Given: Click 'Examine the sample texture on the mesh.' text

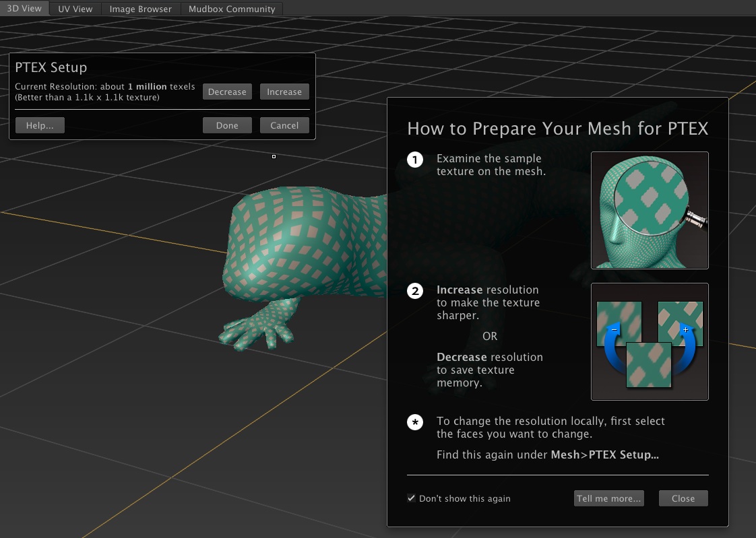Looking at the screenshot, I should tap(491, 165).
